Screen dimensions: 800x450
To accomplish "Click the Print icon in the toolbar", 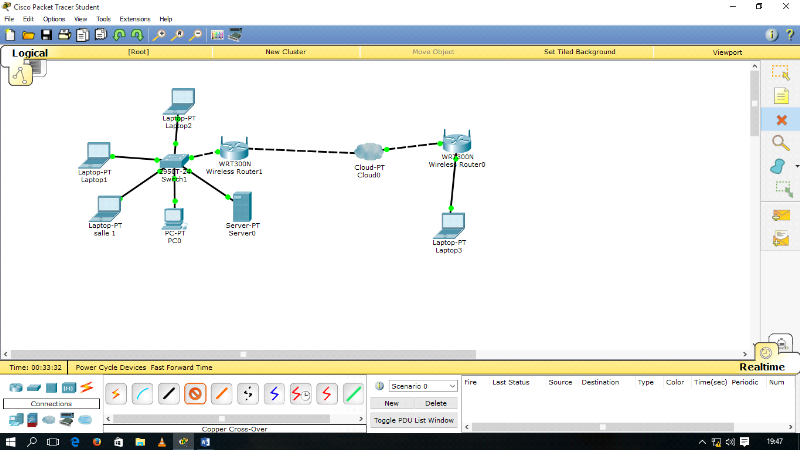I will [x=64, y=35].
